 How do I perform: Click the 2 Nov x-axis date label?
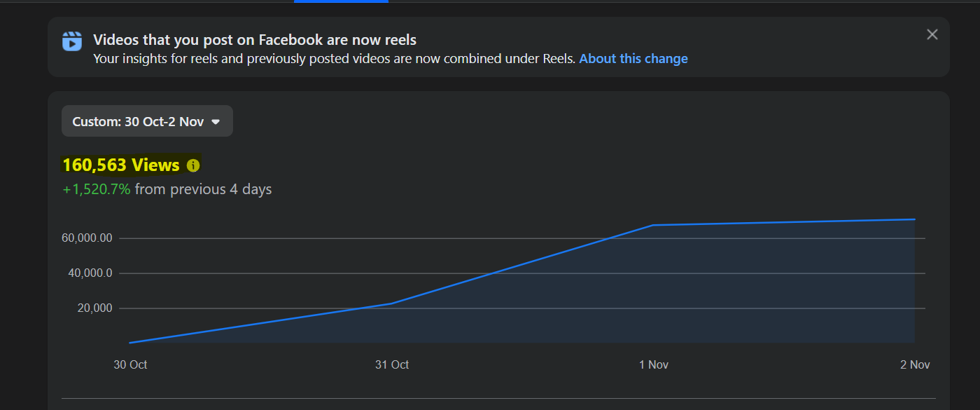coord(915,364)
